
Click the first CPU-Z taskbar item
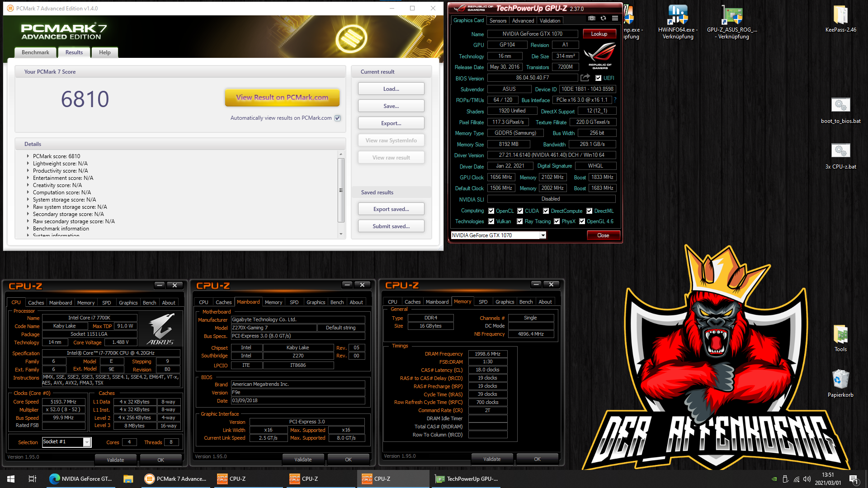click(x=249, y=479)
